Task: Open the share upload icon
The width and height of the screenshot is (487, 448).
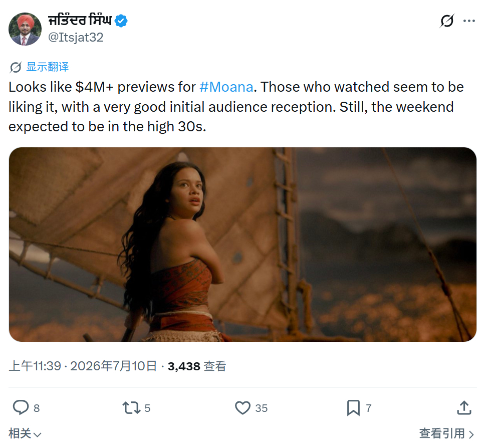Action: 464,407
